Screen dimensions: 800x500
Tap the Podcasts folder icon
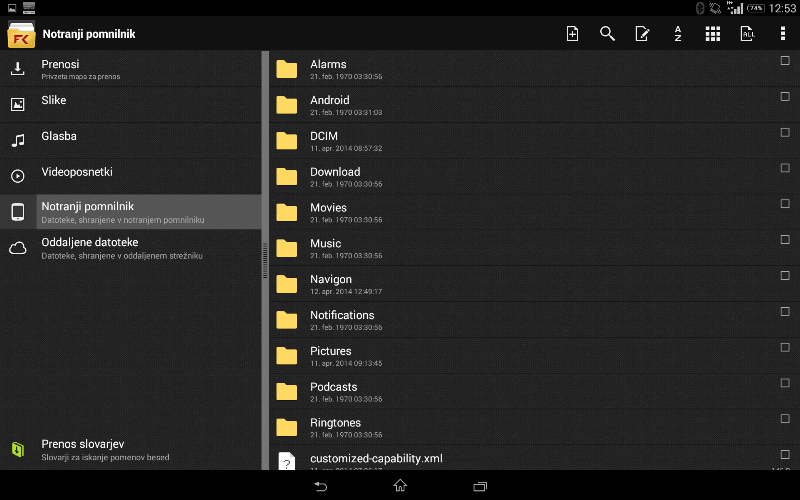287,391
